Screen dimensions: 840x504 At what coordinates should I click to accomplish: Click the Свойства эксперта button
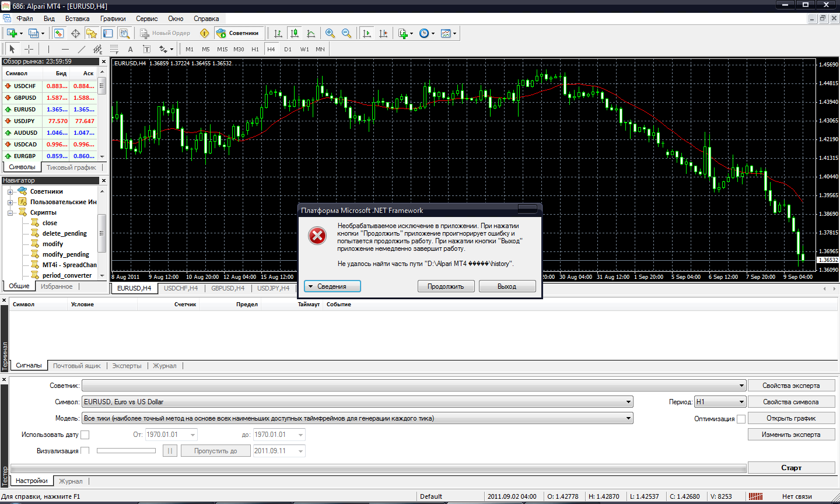coord(791,386)
